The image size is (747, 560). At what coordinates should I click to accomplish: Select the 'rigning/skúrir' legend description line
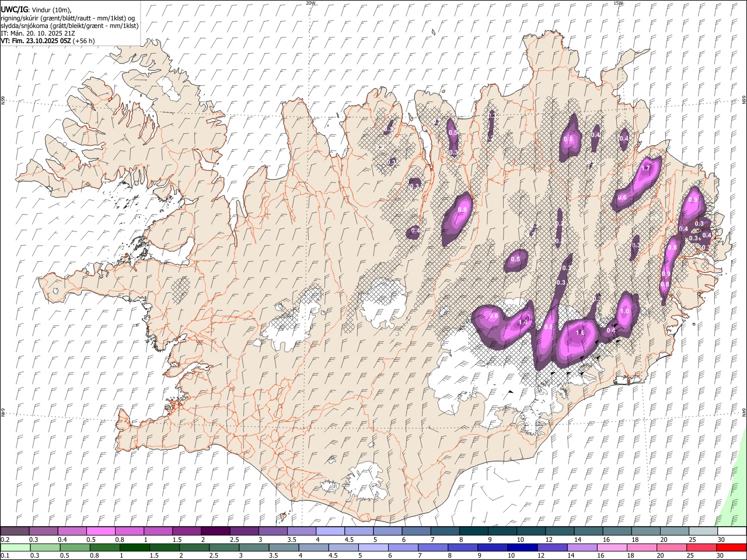(x=68, y=18)
